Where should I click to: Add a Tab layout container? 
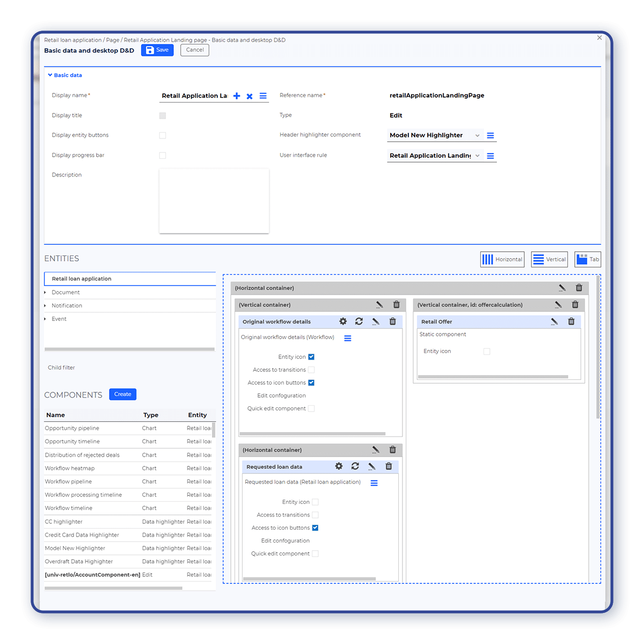(587, 259)
